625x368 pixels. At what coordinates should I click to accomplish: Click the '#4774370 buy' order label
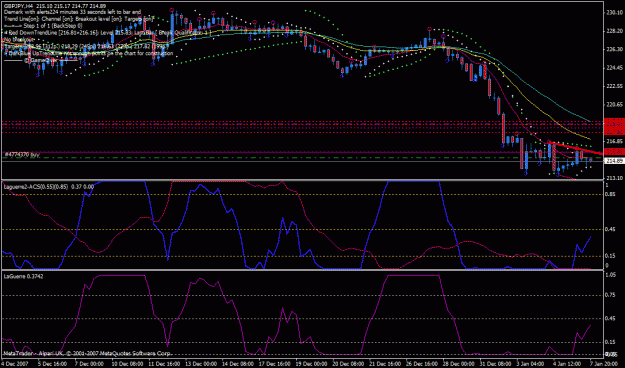point(22,154)
